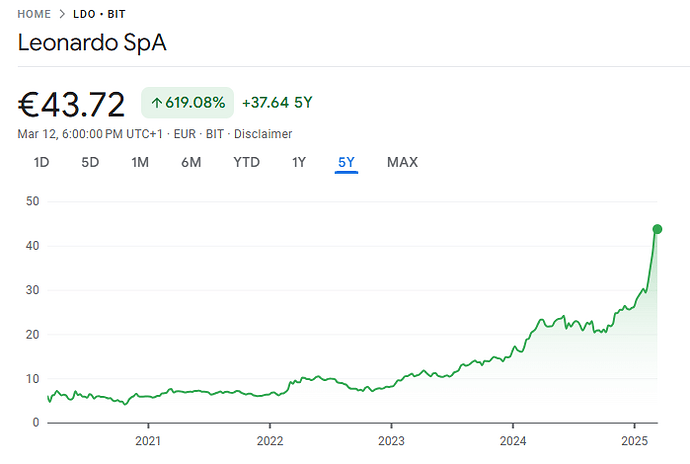
Task: Click the 2025 label on x-axis
Action: pyautogui.click(x=635, y=440)
